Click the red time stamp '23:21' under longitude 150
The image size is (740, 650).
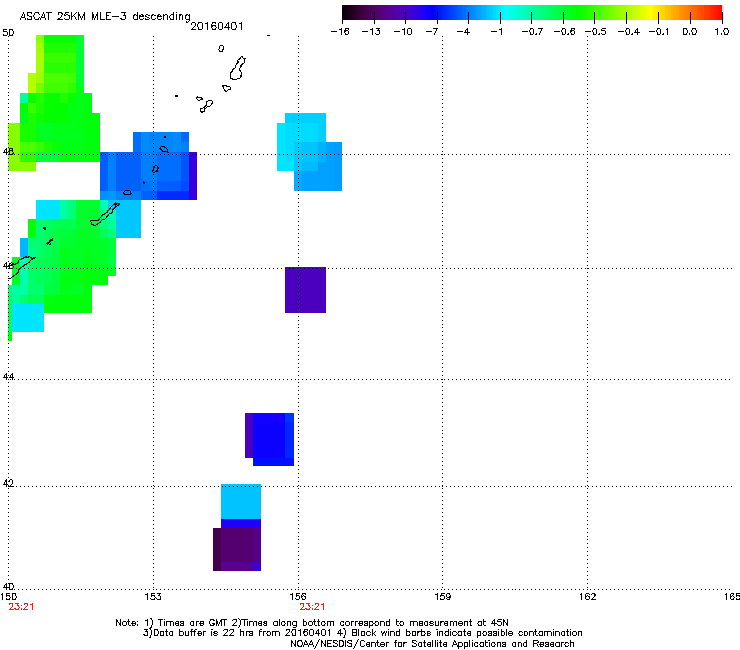pyautogui.click(x=21, y=607)
